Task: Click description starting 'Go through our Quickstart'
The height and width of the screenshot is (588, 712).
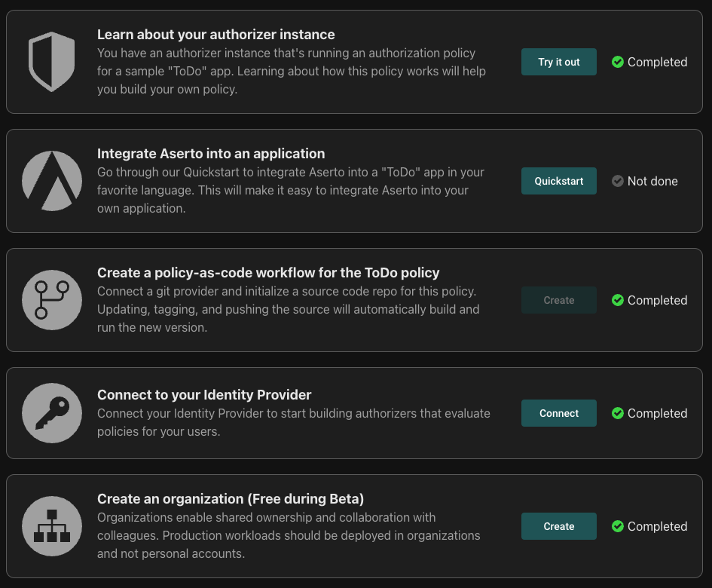Action: pos(291,191)
